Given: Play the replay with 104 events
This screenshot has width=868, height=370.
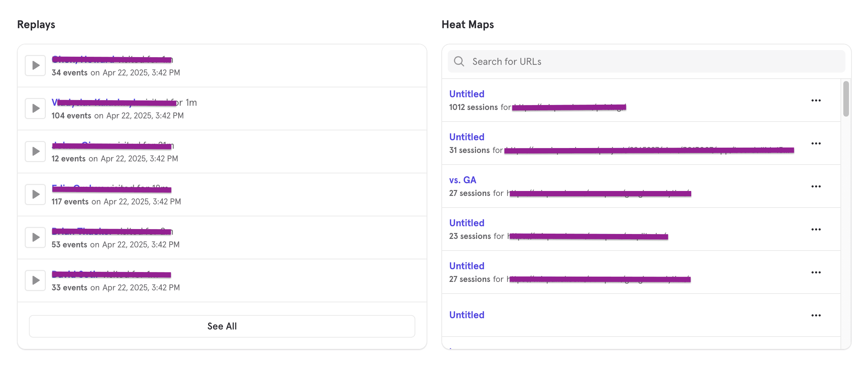Looking at the screenshot, I should pyautogui.click(x=35, y=108).
